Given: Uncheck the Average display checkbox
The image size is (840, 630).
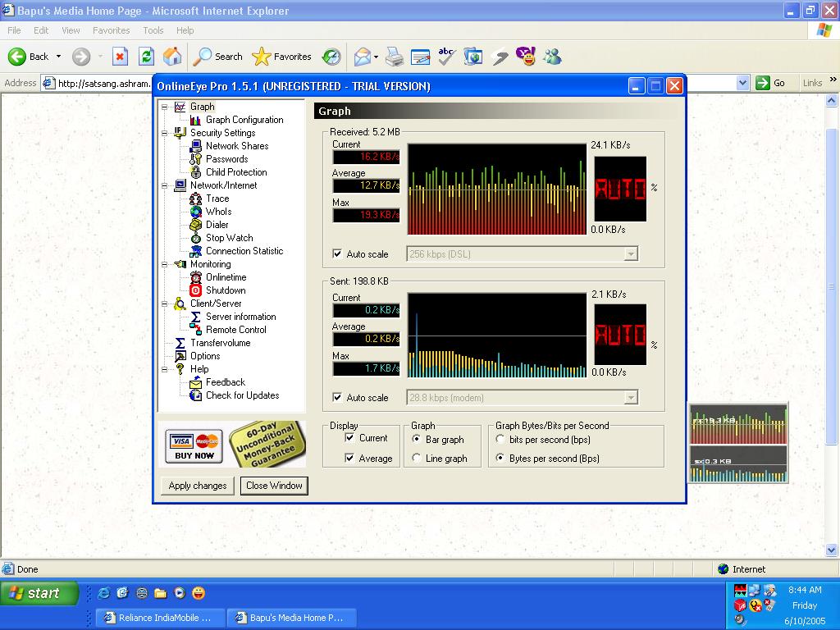Looking at the screenshot, I should [x=350, y=459].
